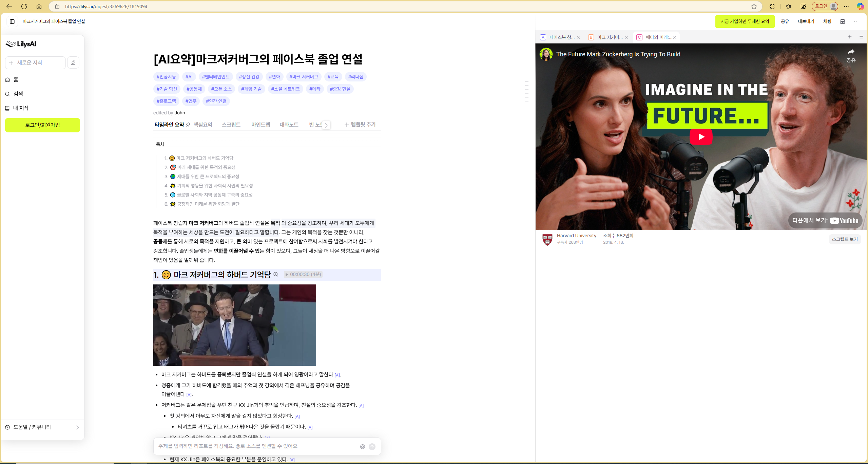The image size is (868, 464).
Task: Open citation [A] after 영광이라고 말한다
Action: click(337, 375)
